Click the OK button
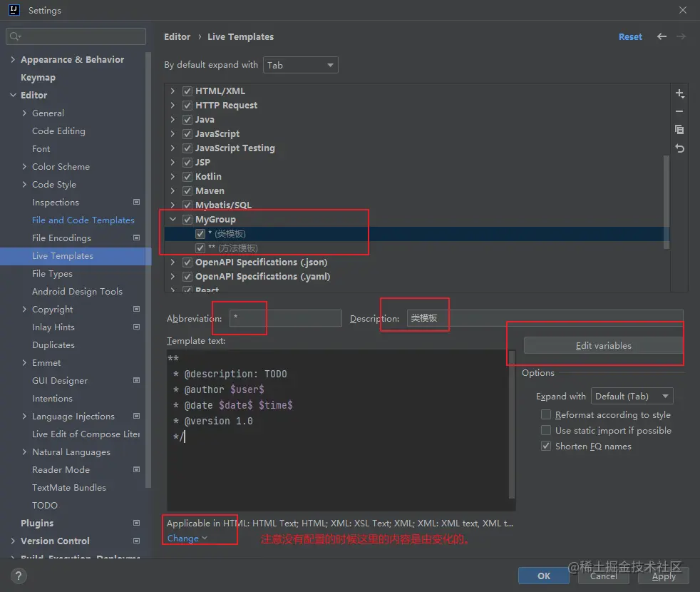 [x=543, y=576]
